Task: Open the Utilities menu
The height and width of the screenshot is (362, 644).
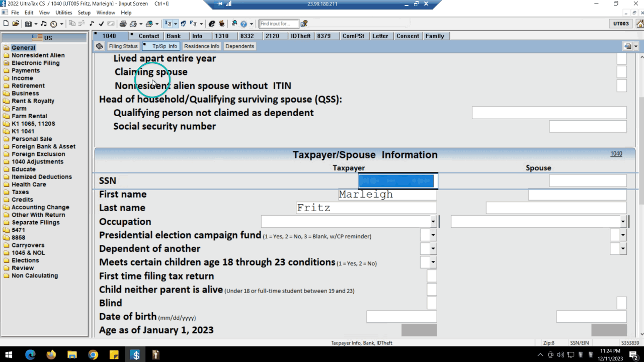Action: point(64,13)
